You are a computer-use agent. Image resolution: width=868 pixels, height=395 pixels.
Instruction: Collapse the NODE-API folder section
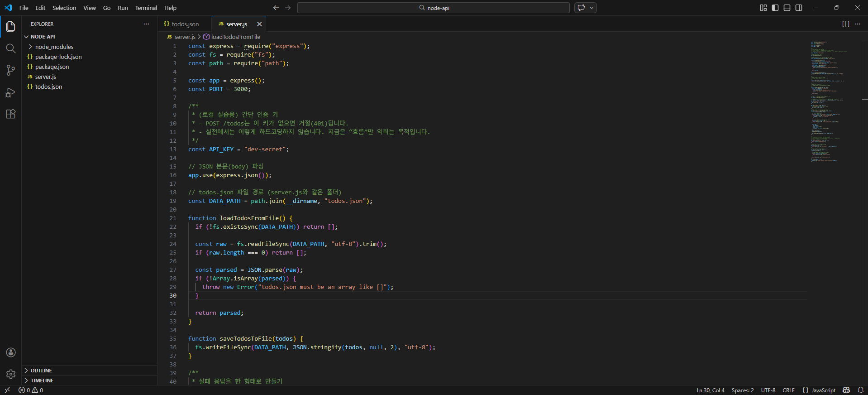(x=89, y=37)
